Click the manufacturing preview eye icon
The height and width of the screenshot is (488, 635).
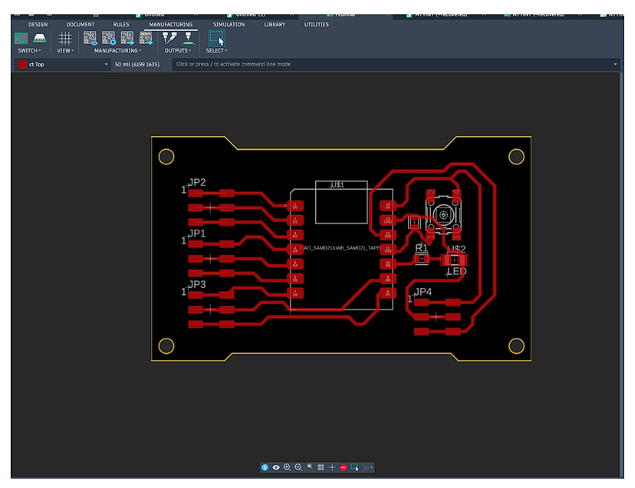click(x=90, y=38)
